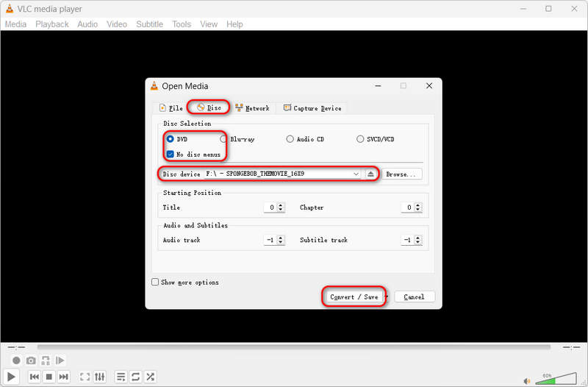The image size is (588, 387).
Task: Open the Video menu
Action: tap(117, 24)
